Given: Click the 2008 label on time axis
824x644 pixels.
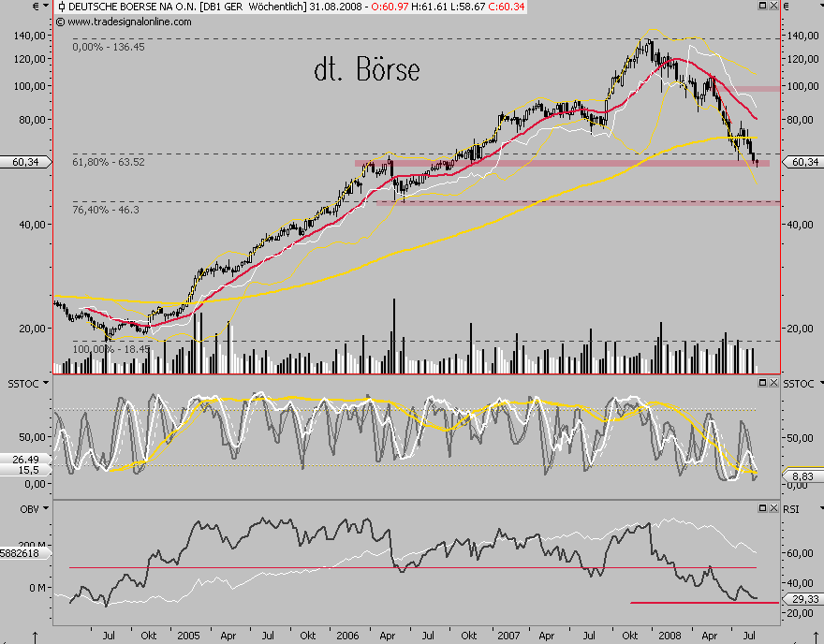Looking at the screenshot, I should click(669, 636).
